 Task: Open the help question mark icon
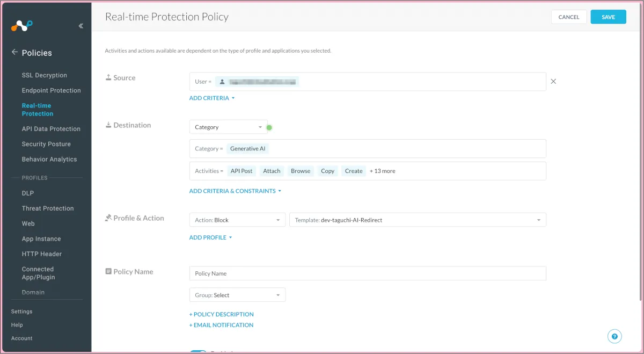click(x=614, y=336)
